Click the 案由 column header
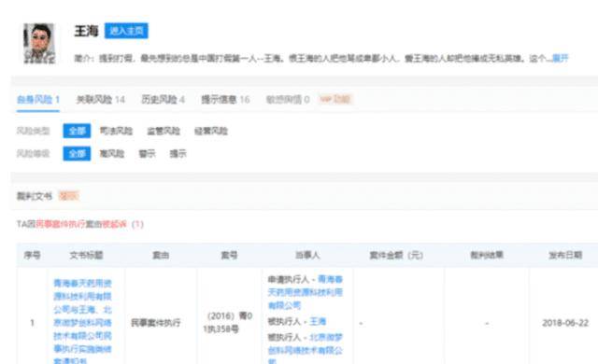The width and height of the screenshot is (598, 364). 161,255
